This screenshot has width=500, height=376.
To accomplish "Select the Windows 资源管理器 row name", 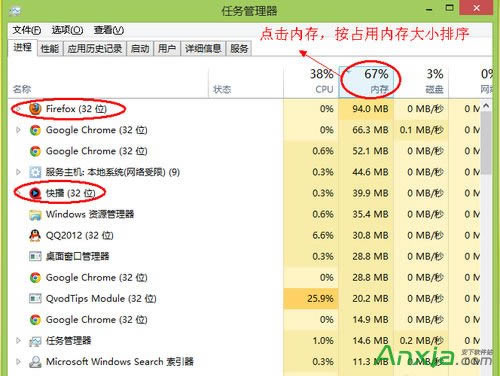I will [x=90, y=214].
